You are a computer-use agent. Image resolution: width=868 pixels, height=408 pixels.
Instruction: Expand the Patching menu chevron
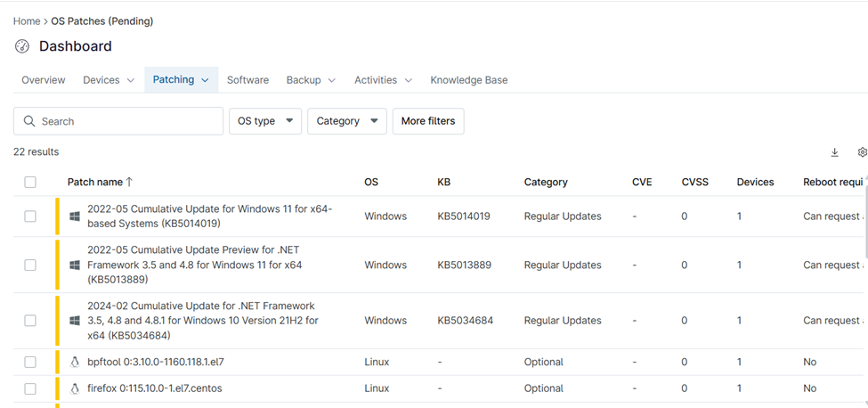(205, 80)
